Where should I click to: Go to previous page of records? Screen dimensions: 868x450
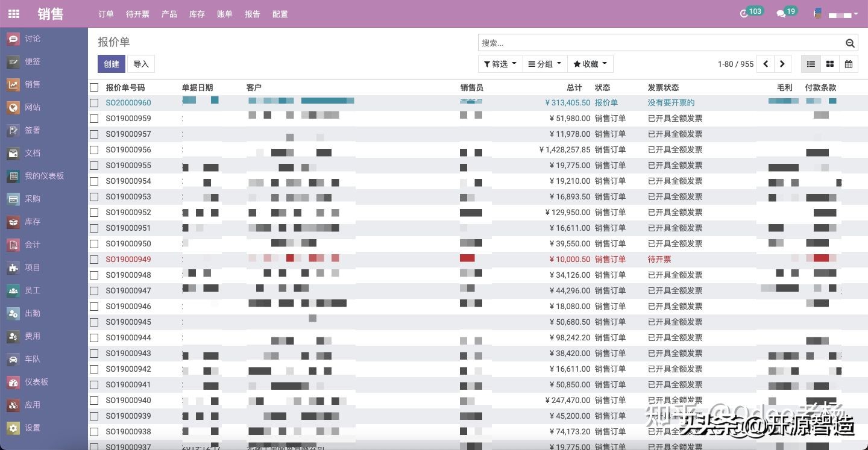pyautogui.click(x=766, y=64)
